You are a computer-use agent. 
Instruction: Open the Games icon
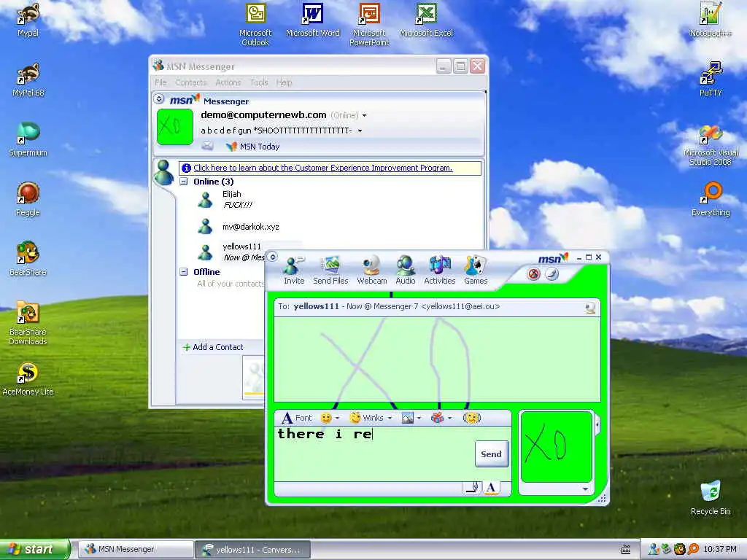[x=476, y=271]
